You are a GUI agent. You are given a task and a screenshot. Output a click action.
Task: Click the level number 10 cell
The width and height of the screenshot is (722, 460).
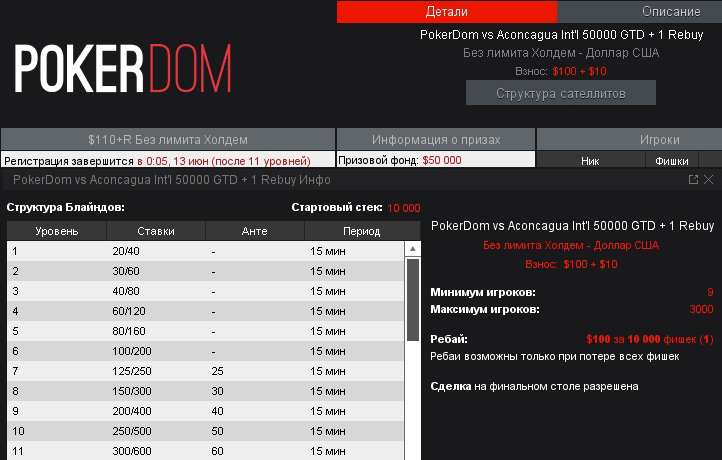coord(18,431)
